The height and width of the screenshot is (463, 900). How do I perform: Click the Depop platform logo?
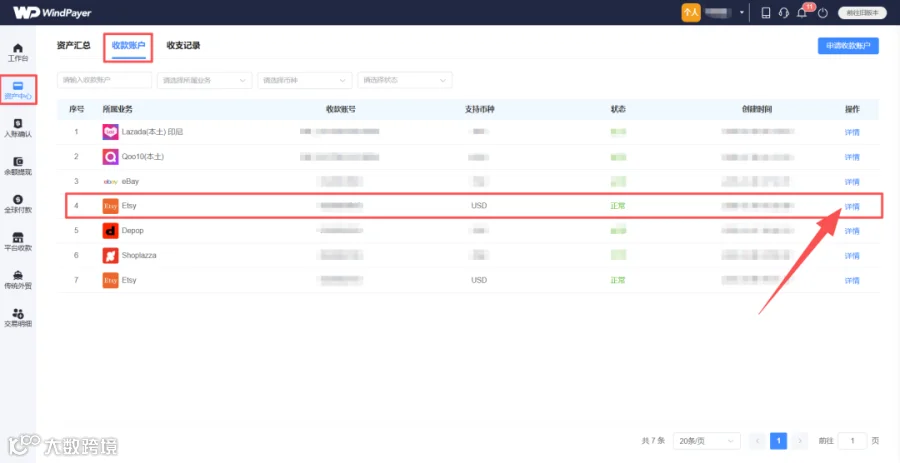coord(110,231)
